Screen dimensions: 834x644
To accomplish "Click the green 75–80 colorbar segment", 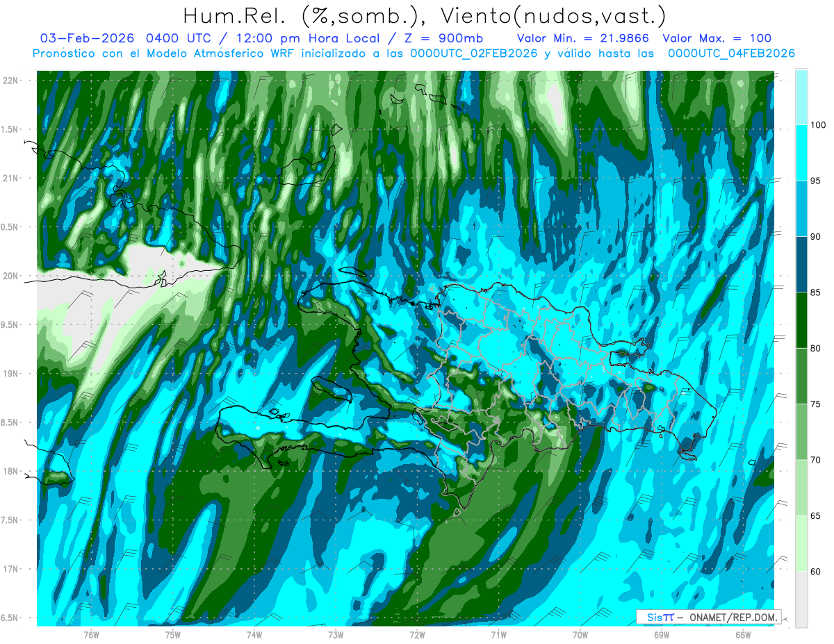I will click(801, 376).
